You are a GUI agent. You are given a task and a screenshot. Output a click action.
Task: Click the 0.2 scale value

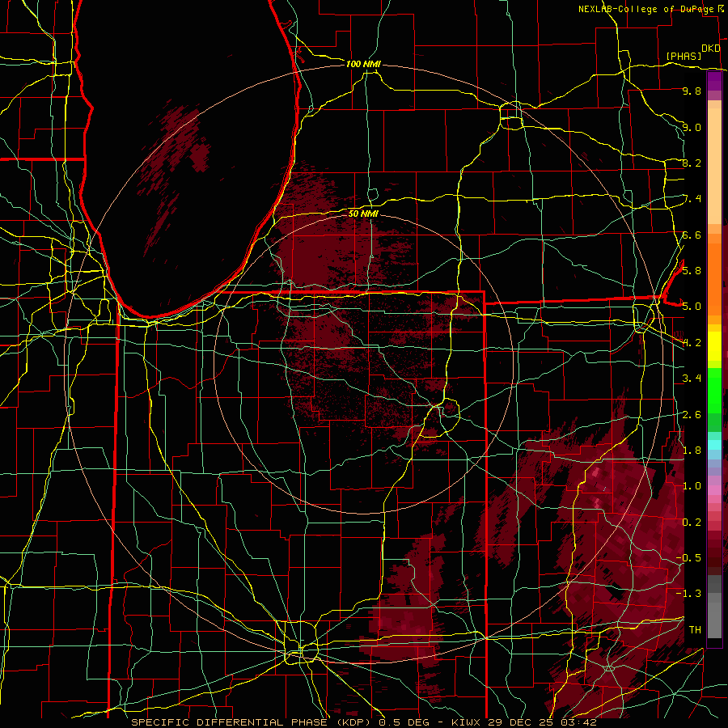pyautogui.click(x=692, y=523)
